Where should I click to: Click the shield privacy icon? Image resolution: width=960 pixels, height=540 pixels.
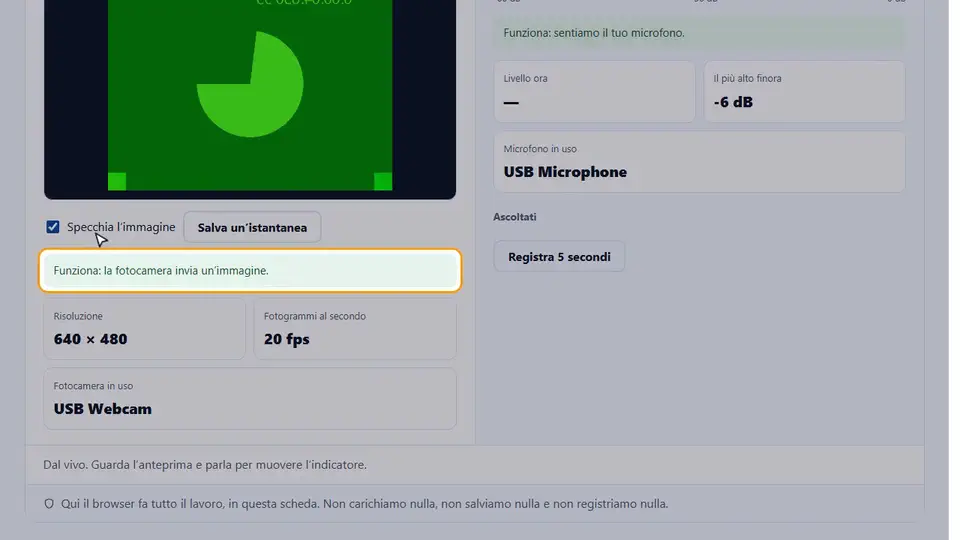click(49, 504)
